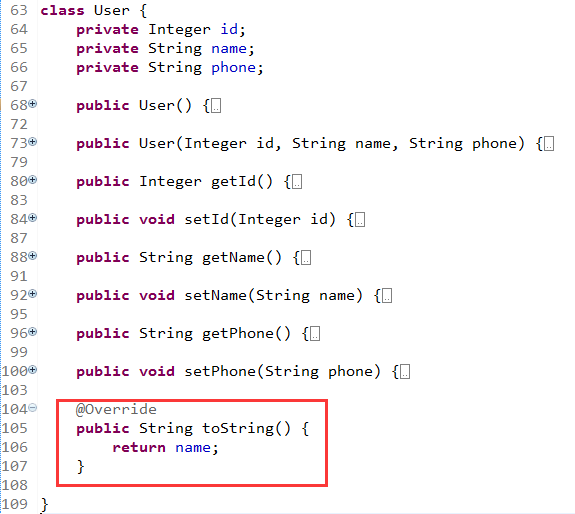Click line number 63 in the gutter
Screen dimensions: 575x514
click(19, 10)
